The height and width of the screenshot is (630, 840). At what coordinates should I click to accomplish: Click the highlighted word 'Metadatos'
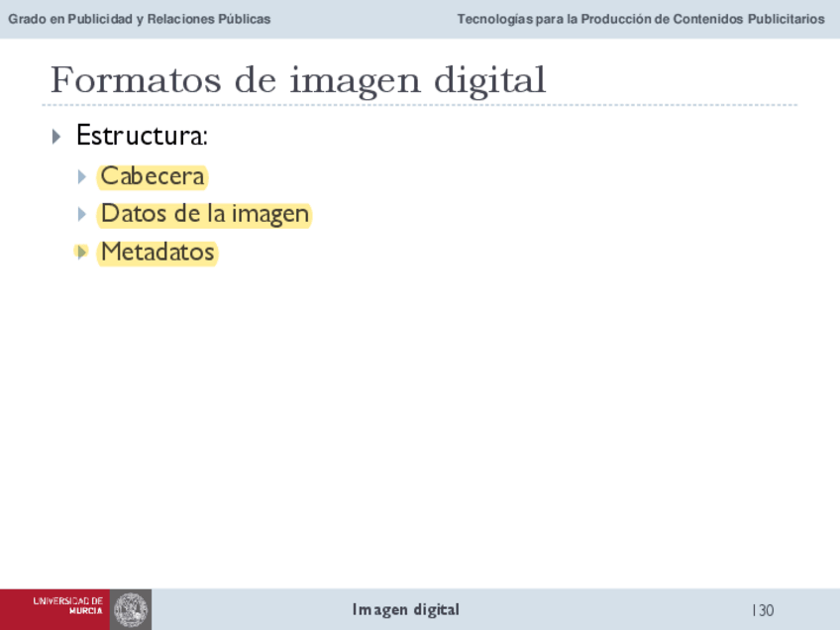point(157,252)
